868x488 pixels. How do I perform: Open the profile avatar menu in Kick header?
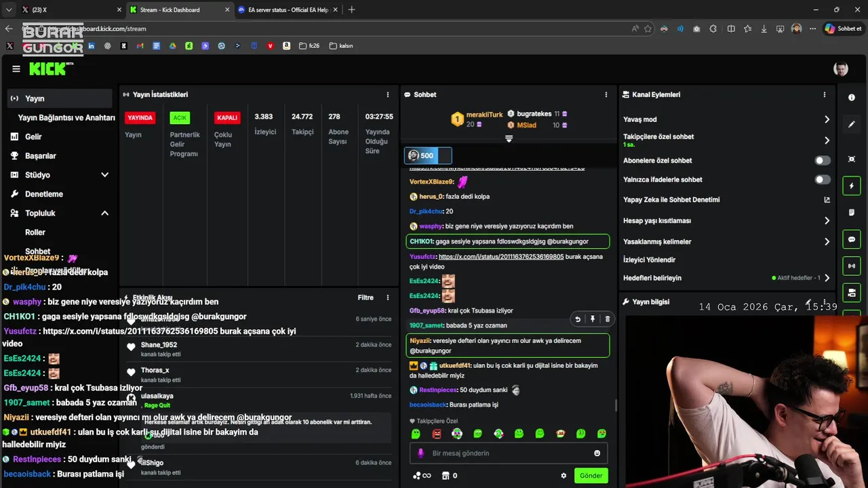841,69
